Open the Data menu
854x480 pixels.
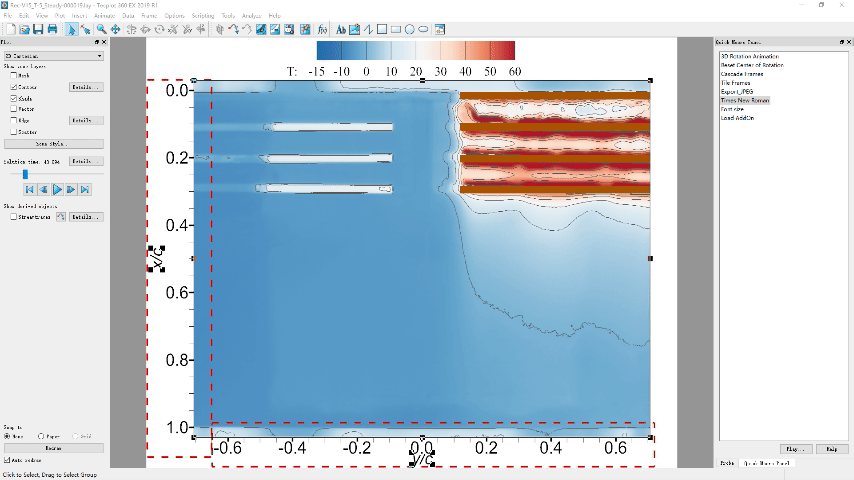click(128, 16)
